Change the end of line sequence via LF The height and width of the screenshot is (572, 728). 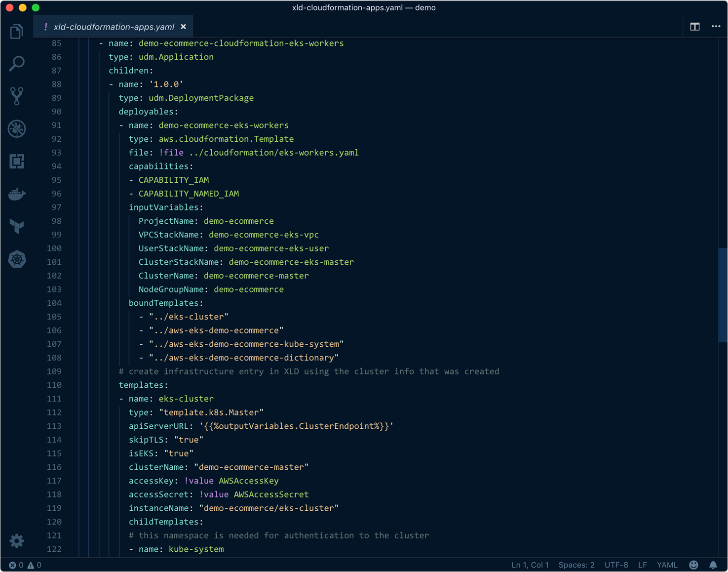click(x=643, y=565)
